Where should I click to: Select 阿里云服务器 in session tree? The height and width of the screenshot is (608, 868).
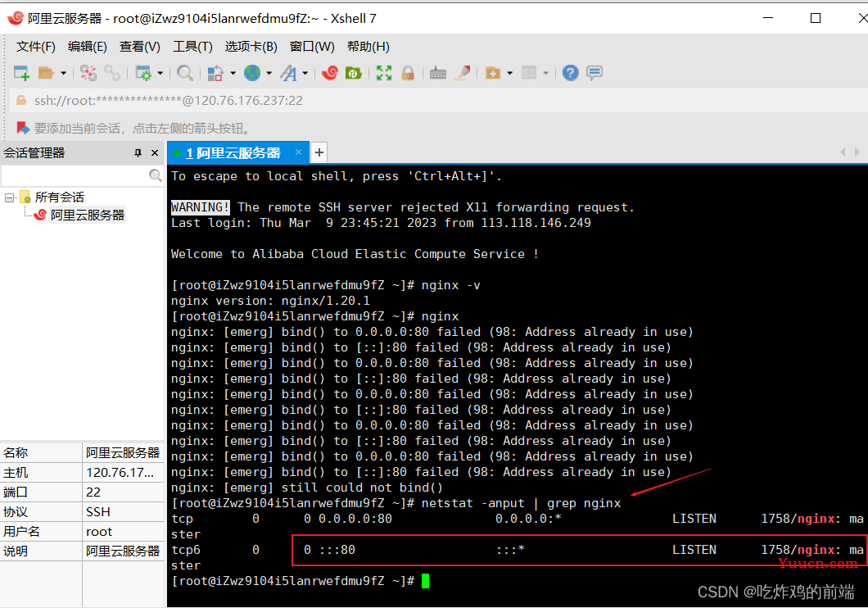[x=88, y=215]
